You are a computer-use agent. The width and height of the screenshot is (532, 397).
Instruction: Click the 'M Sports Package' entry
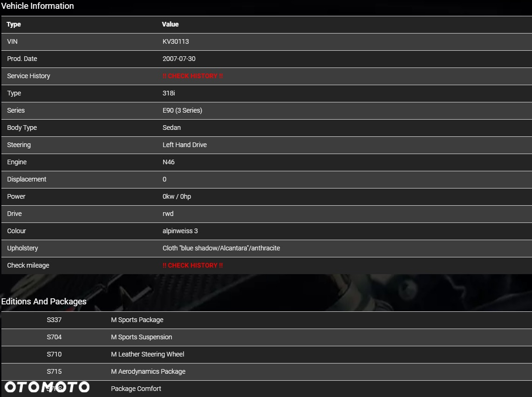[x=137, y=320]
